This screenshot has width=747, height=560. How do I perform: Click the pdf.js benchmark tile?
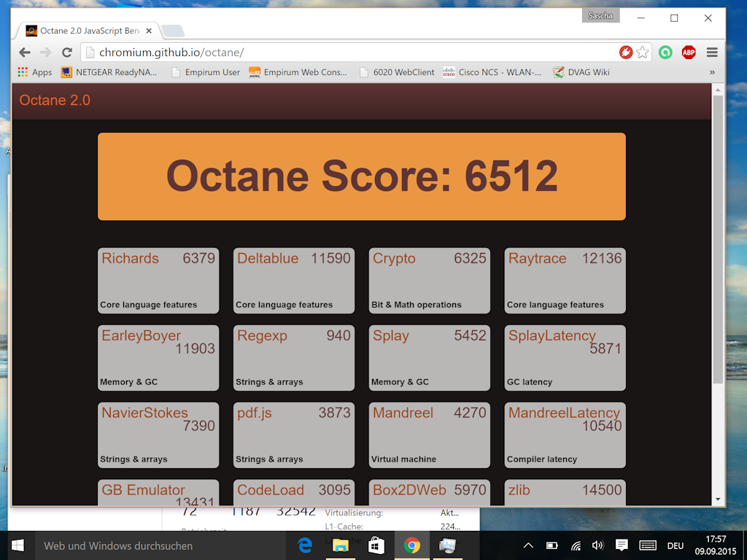pyautogui.click(x=294, y=435)
